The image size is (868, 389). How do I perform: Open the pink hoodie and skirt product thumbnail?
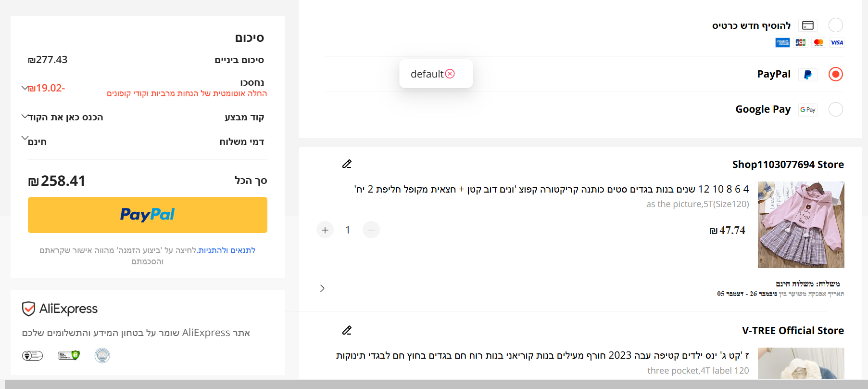click(x=801, y=225)
